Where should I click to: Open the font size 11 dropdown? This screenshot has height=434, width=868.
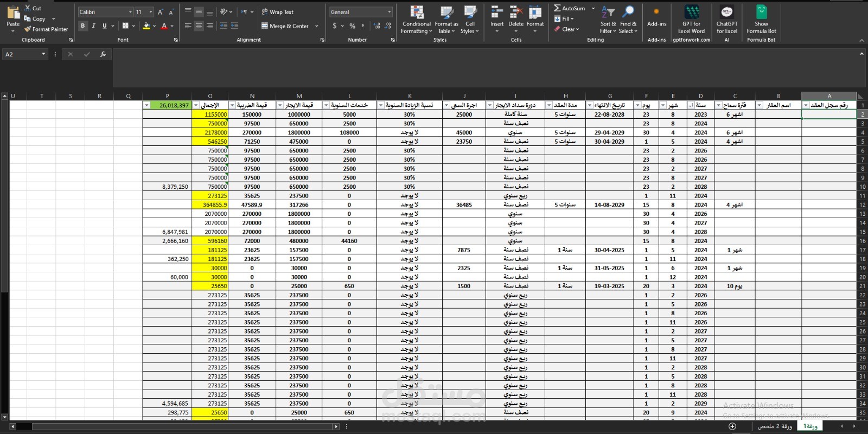coord(151,12)
